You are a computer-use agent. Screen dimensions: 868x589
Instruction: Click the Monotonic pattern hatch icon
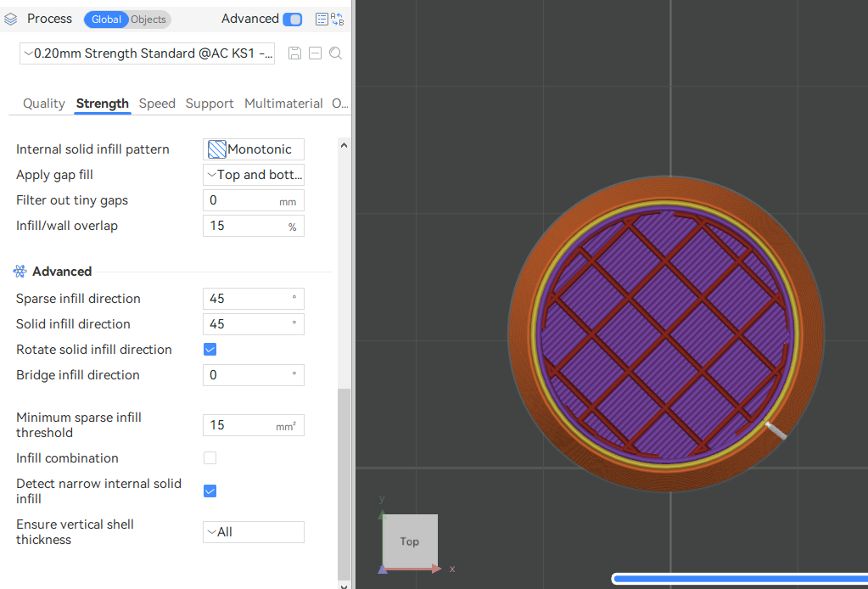pos(217,149)
